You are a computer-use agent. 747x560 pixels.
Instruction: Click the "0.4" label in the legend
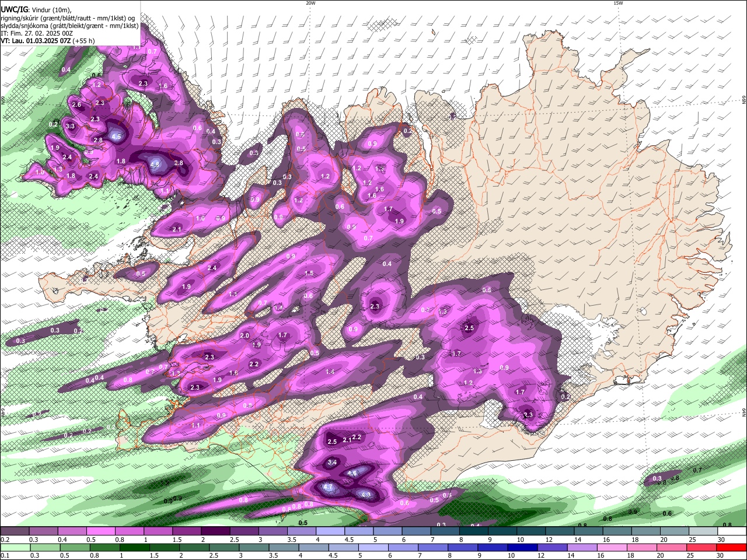click(x=62, y=540)
